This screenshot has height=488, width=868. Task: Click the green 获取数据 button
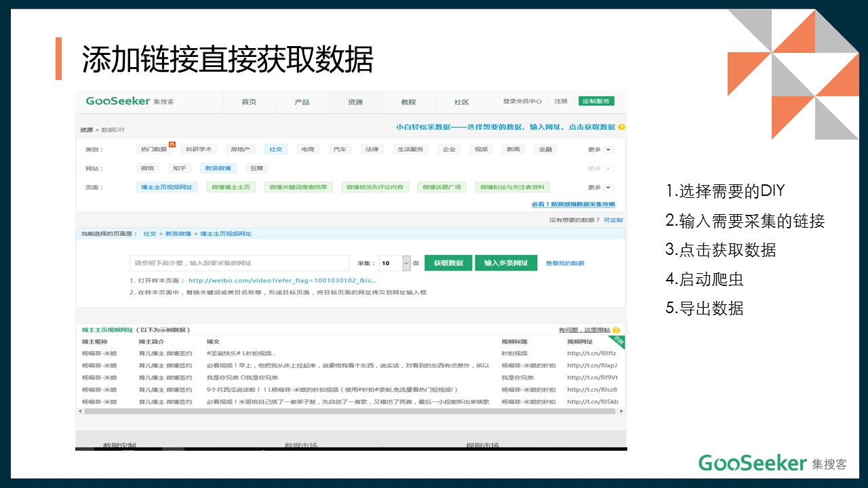coord(448,263)
